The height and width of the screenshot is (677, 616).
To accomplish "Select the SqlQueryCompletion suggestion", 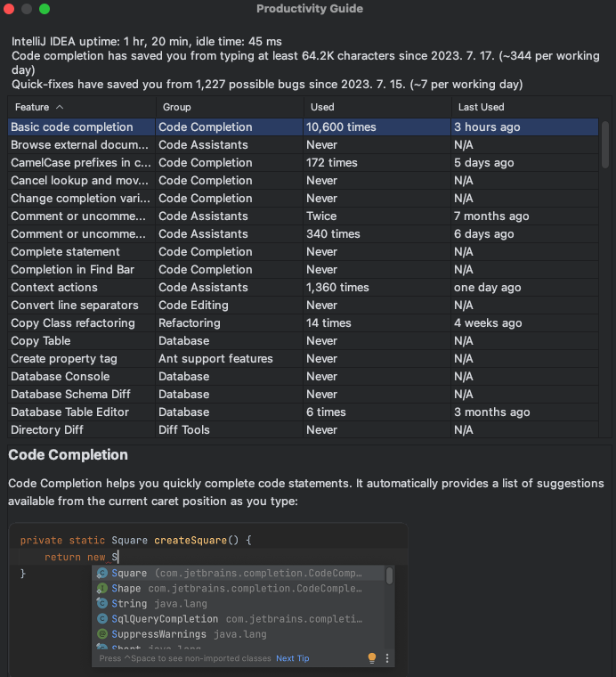I will tap(239, 619).
